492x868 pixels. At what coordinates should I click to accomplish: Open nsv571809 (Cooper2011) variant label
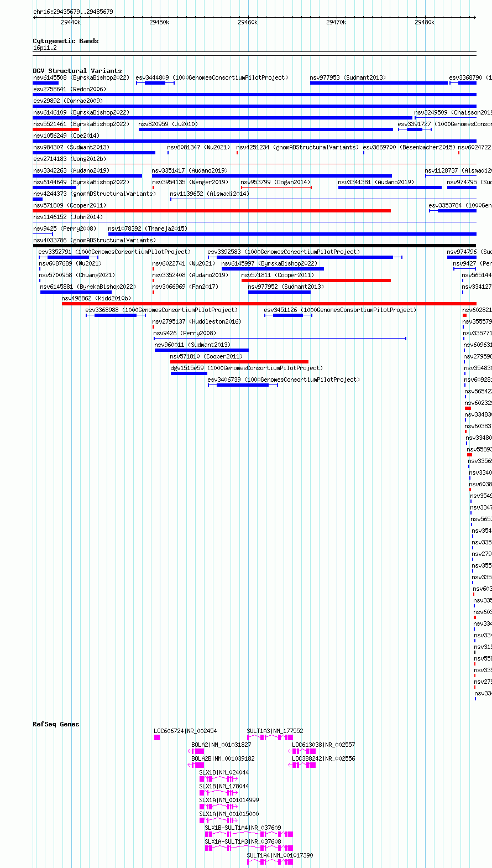[x=69, y=205]
